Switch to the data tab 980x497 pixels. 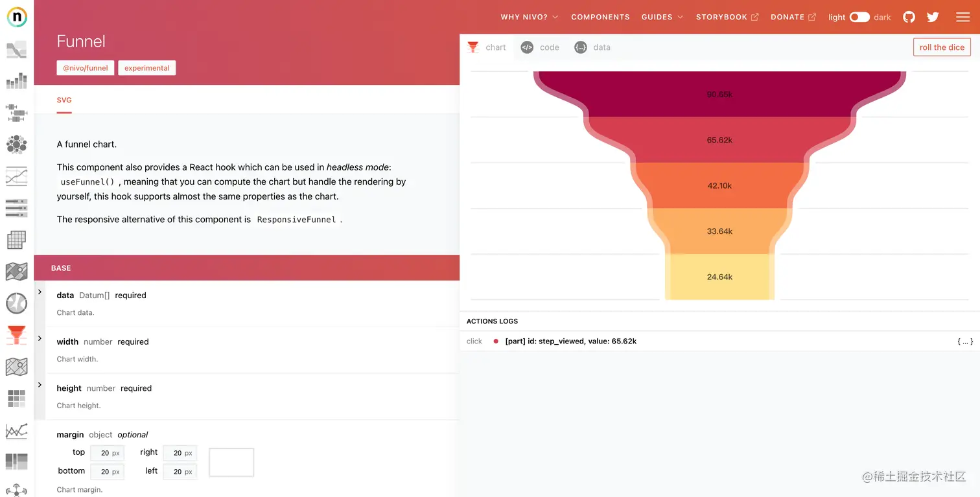[593, 47]
